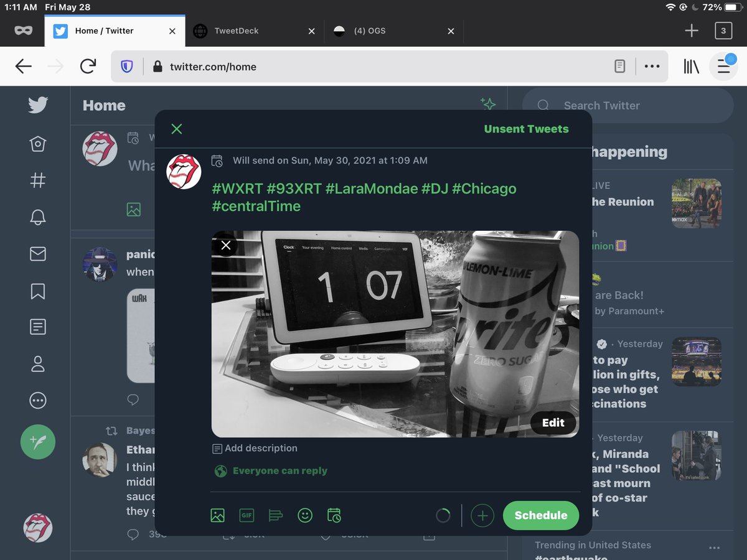Click the attached photo thumbnail
The height and width of the screenshot is (560, 747).
click(395, 334)
